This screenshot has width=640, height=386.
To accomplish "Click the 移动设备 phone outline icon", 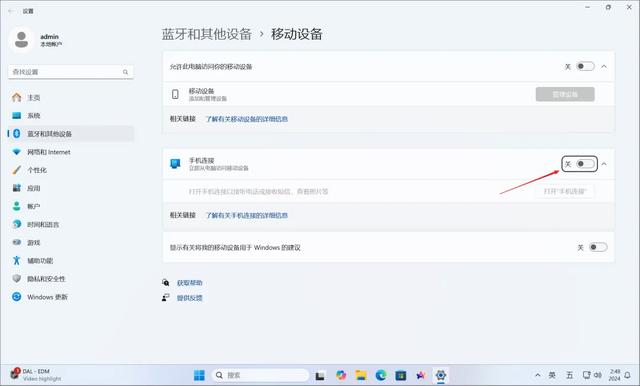I will pos(175,94).
